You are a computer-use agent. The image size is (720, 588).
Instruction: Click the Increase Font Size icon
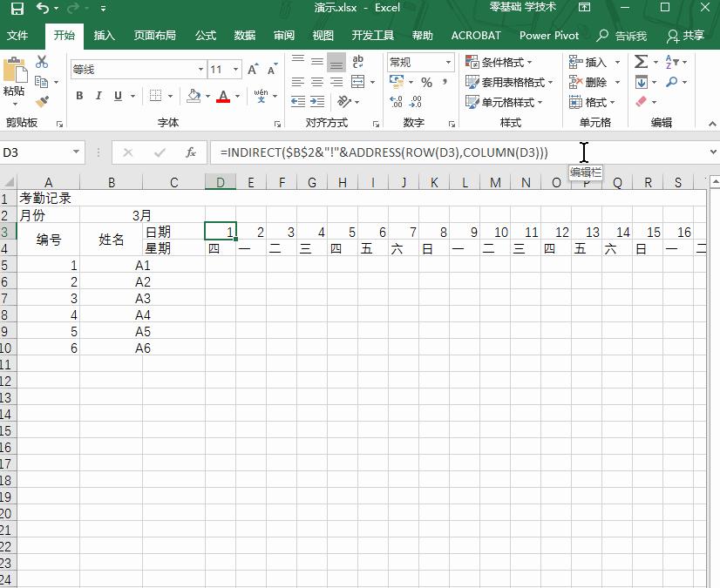[x=253, y=70]
